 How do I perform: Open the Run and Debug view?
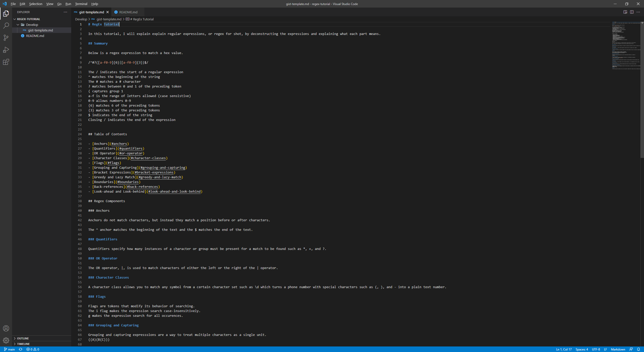point(6,50)
